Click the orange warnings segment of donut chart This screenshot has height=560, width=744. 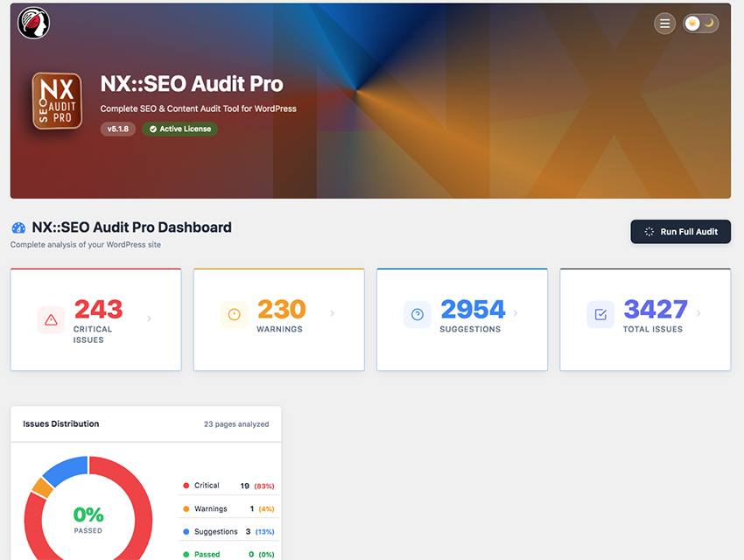coord(43,487)
